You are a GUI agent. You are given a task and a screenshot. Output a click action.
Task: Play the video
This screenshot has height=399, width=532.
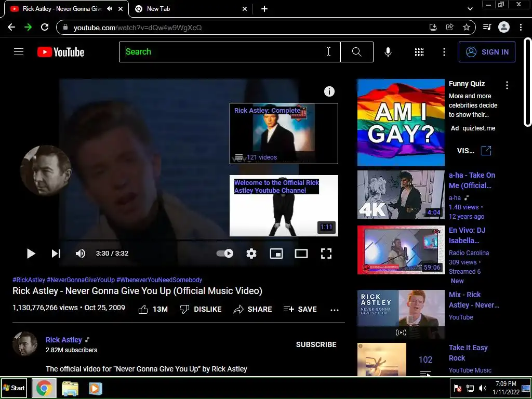pyautogui.click(x=31, y=254)
